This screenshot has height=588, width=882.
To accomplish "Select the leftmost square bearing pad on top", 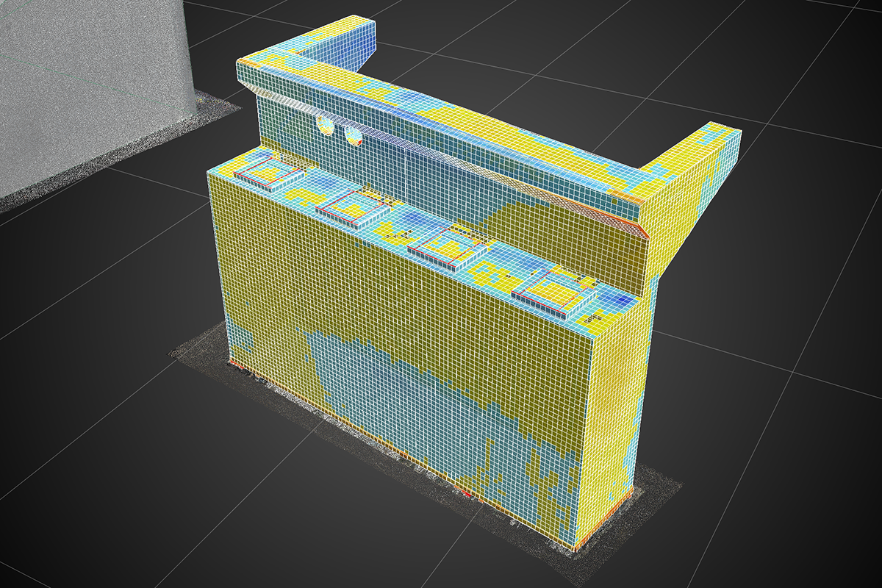I will pyautogui.click(x=270, y=173).
